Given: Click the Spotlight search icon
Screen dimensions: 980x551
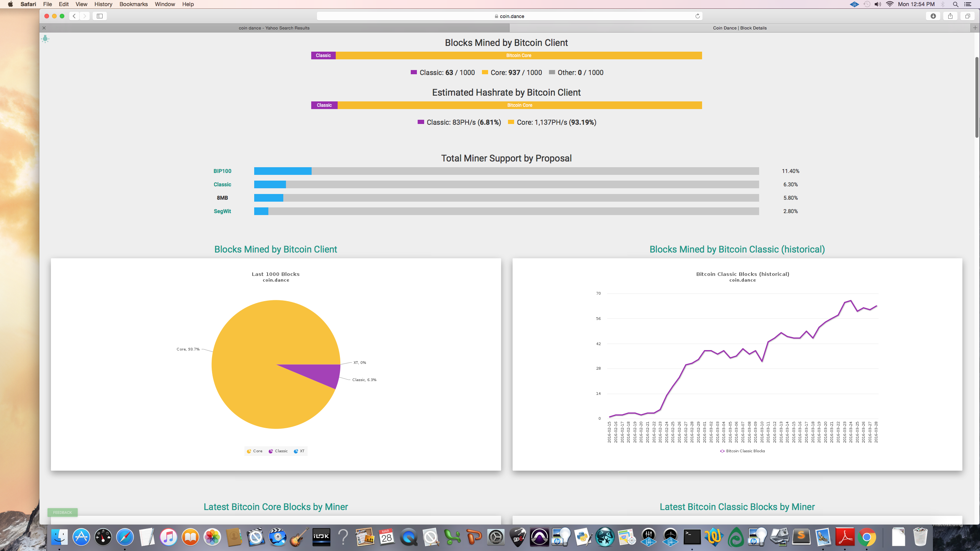Looking at the screenshot, I should coord(955,4).
